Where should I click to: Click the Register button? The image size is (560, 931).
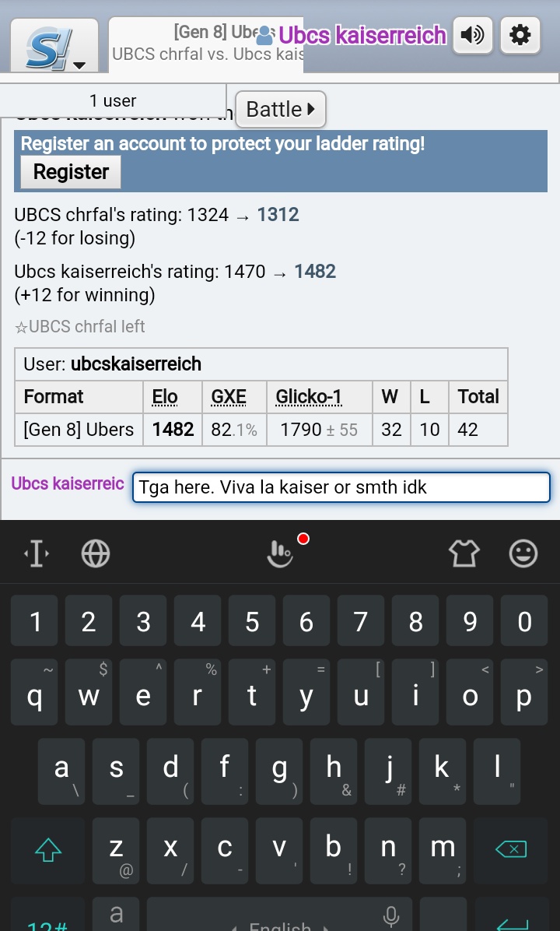[x=71, y=172]
